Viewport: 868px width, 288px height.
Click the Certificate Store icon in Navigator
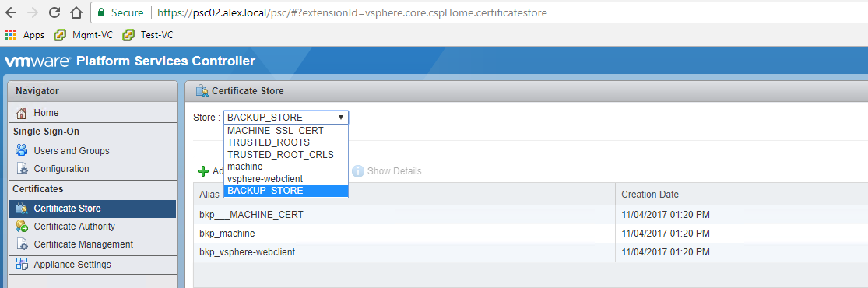pyautogui.click(x=22, y=209)
